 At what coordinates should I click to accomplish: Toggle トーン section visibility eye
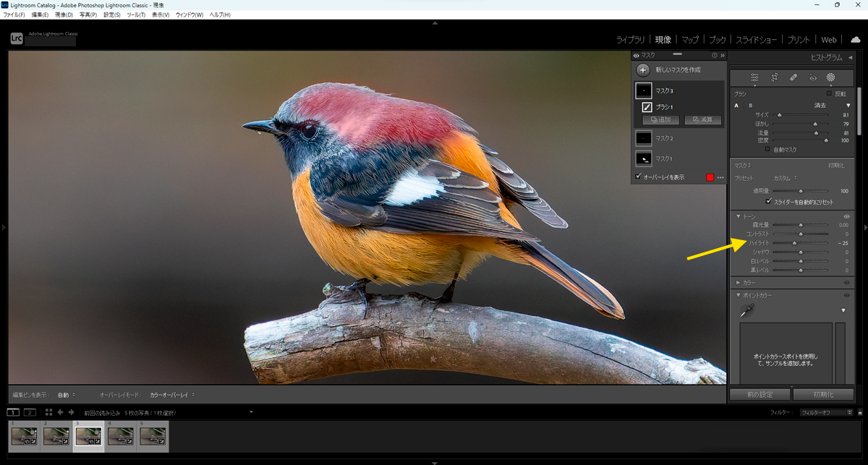coord(846,216)
